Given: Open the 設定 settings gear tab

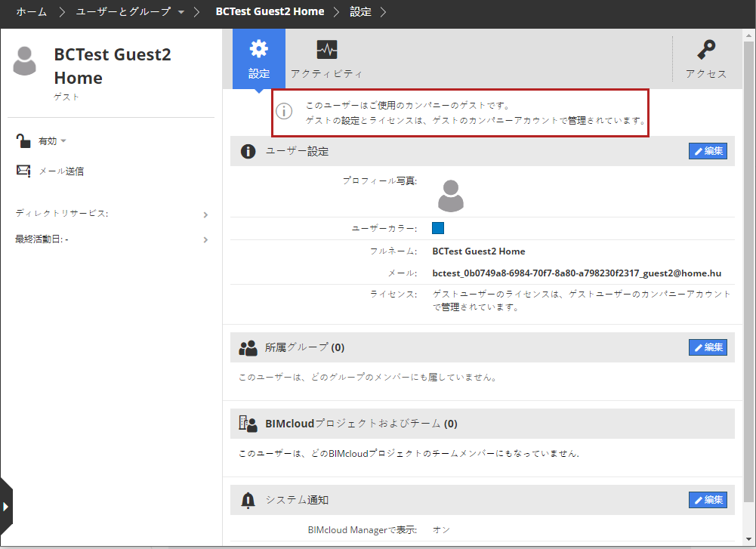Looking at the screenshot, I should point(259,59).
